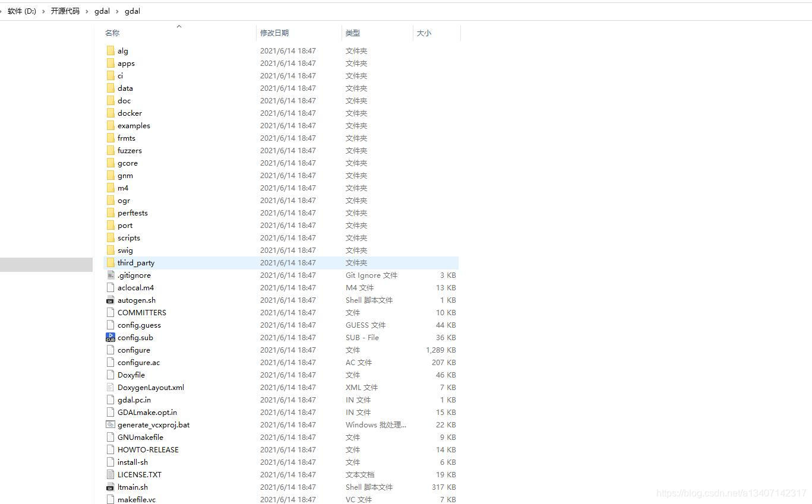
Task: Click the port folder icon
Action: point(110,226)
